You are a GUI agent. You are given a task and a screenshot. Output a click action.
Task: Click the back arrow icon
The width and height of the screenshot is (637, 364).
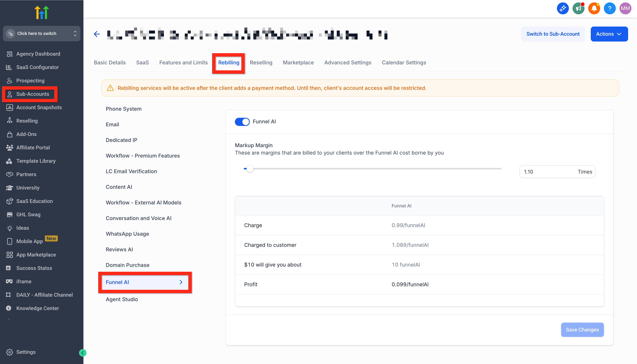[x=97, y=34]
